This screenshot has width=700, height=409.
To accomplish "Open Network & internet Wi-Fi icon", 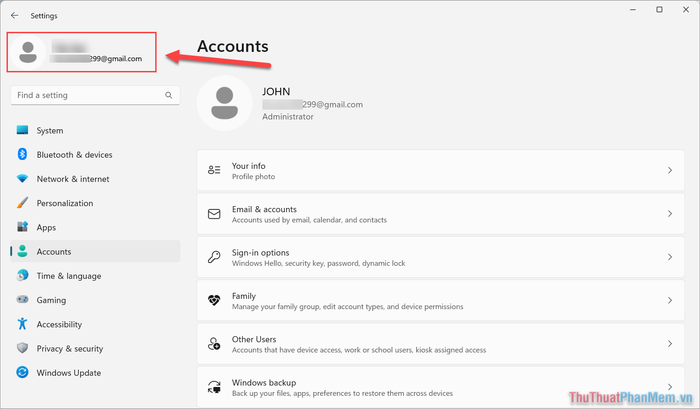I will click(22, 179).
